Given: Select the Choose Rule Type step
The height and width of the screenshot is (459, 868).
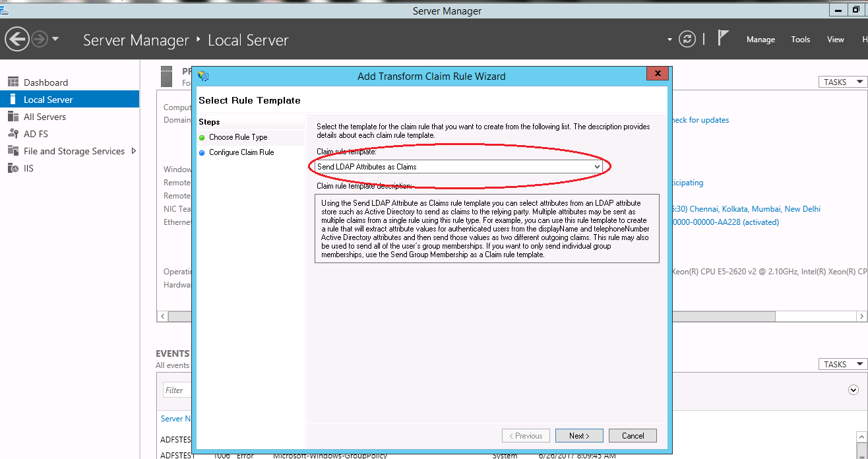Looking at the screenshot, I should pos(238,137).
